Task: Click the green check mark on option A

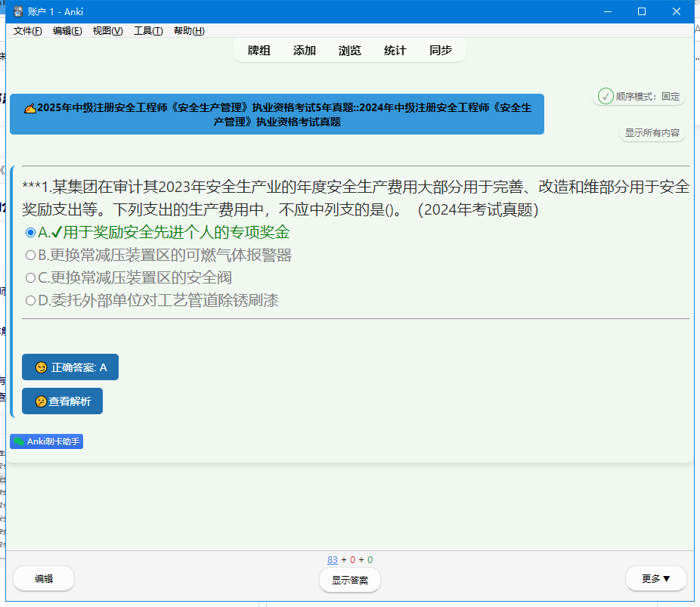Action: [x=57, y=232]
